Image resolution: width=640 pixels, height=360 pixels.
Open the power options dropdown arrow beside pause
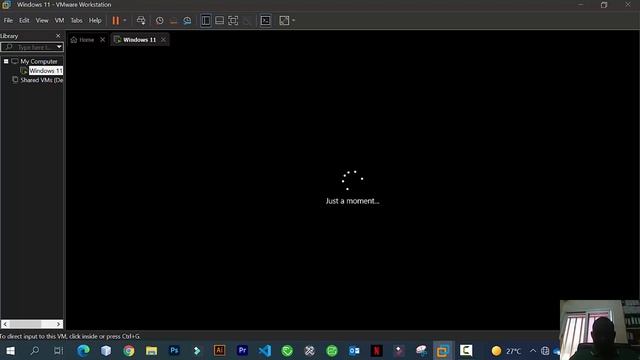click(x=125, y=20)
